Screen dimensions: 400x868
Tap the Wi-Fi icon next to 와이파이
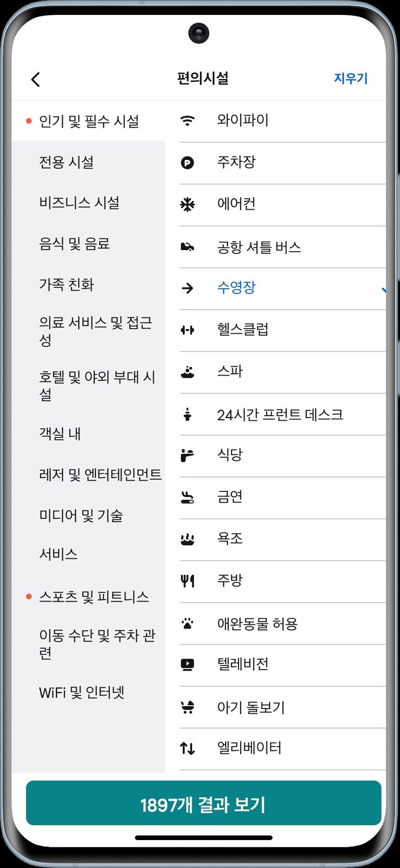(187, 120)
